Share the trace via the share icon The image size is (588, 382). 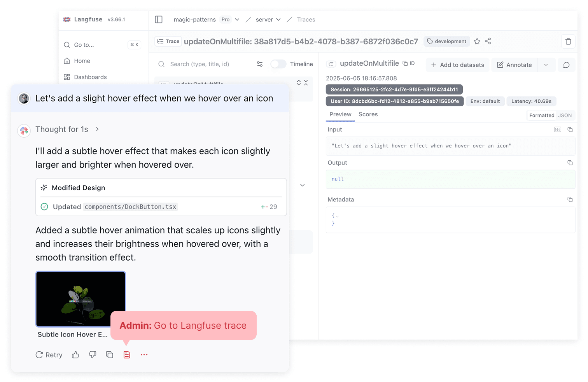pos(488,41)
